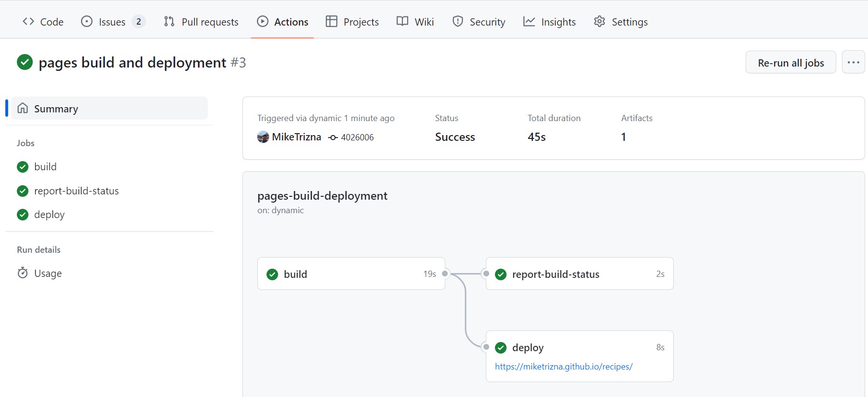
Task: Click the deploy card input connector dot
Action: coord(486,347)
